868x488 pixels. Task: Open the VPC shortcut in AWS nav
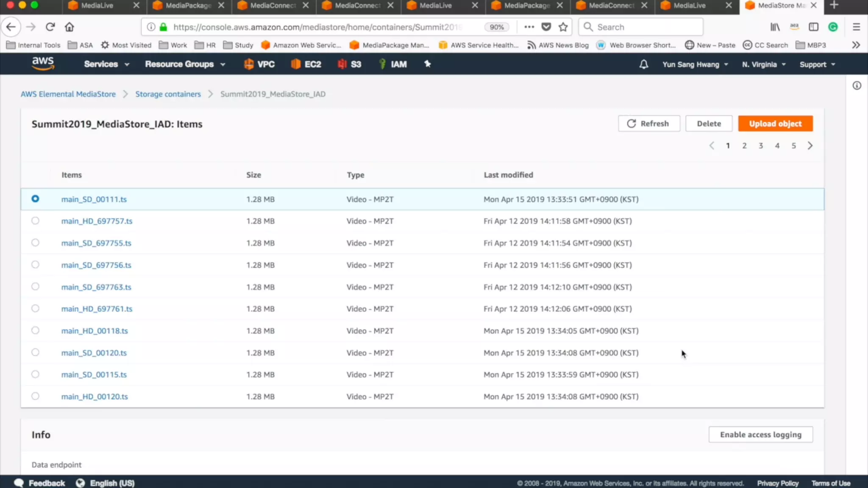pos(259,64)
